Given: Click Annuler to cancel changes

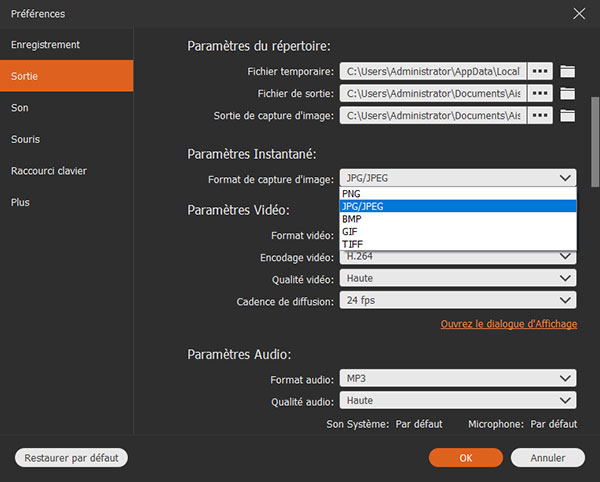Looking at the screenshot, I should pos(548,458).
